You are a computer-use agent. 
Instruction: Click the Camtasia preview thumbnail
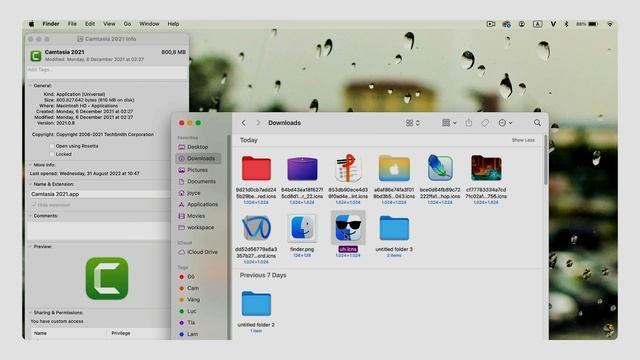click(107, 278)
